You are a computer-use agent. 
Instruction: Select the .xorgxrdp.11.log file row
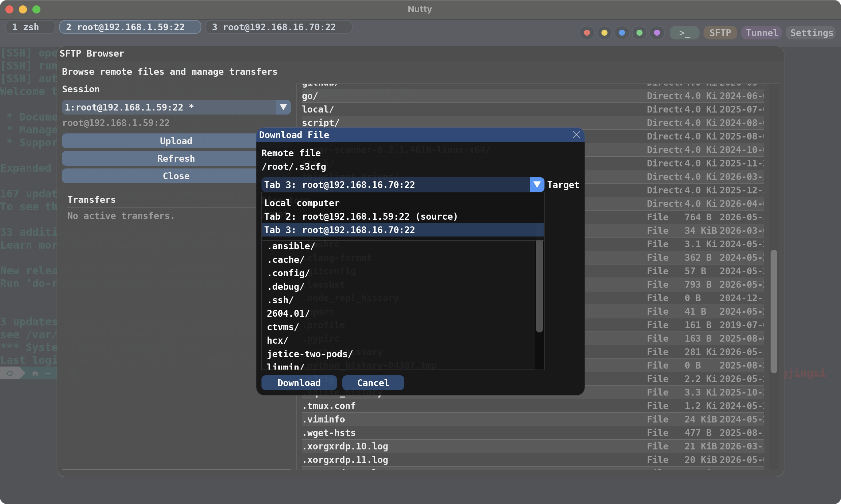pyautogui.click(x=533, y=460)
